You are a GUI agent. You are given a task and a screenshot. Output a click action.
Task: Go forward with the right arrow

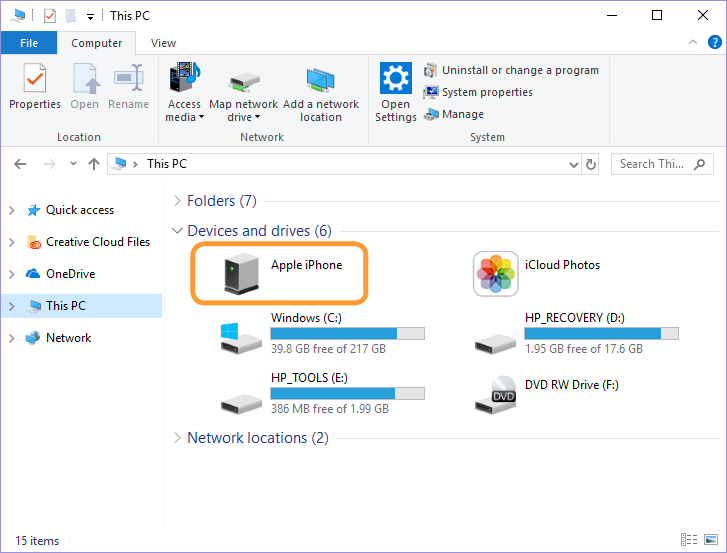pyautogui.click(x=49, y=164)
